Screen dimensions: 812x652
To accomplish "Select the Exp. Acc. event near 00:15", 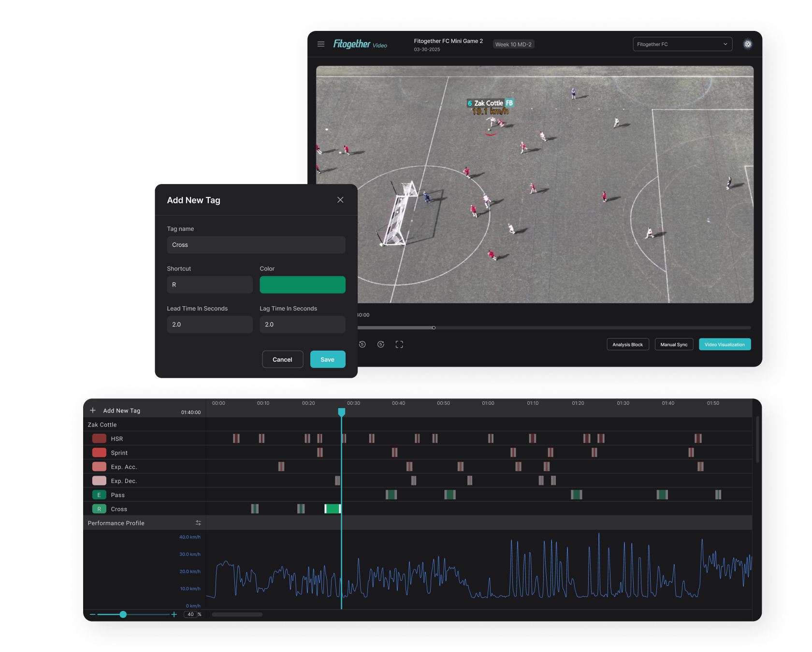I will tap(281, 467).
